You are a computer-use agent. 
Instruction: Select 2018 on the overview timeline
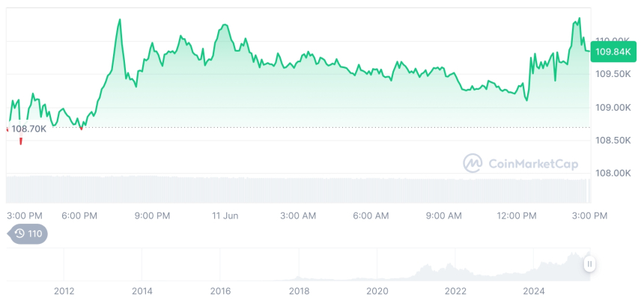[x=299, y=290]
